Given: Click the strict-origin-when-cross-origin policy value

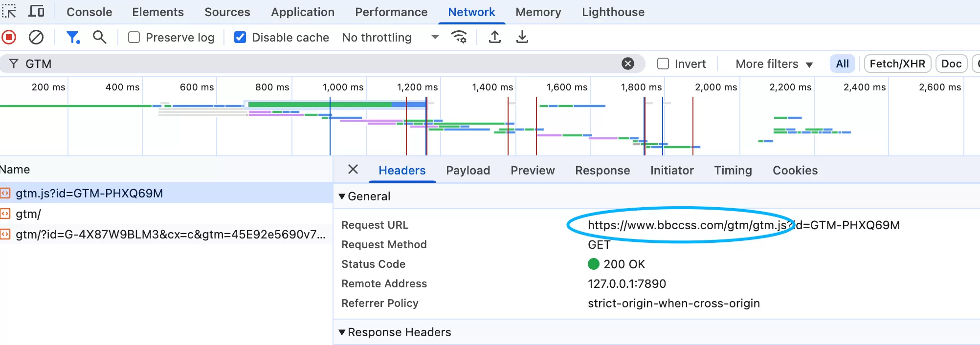Looking at the screenshot, I should coord(674,303).
